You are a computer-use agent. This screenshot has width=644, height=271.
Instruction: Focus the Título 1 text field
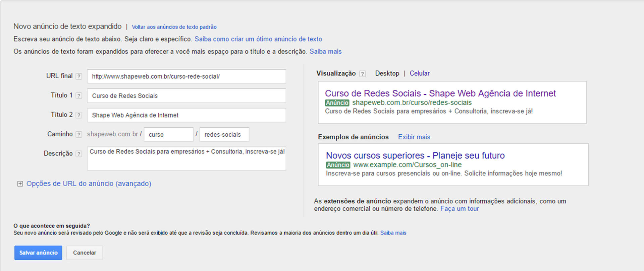(186, 96)
